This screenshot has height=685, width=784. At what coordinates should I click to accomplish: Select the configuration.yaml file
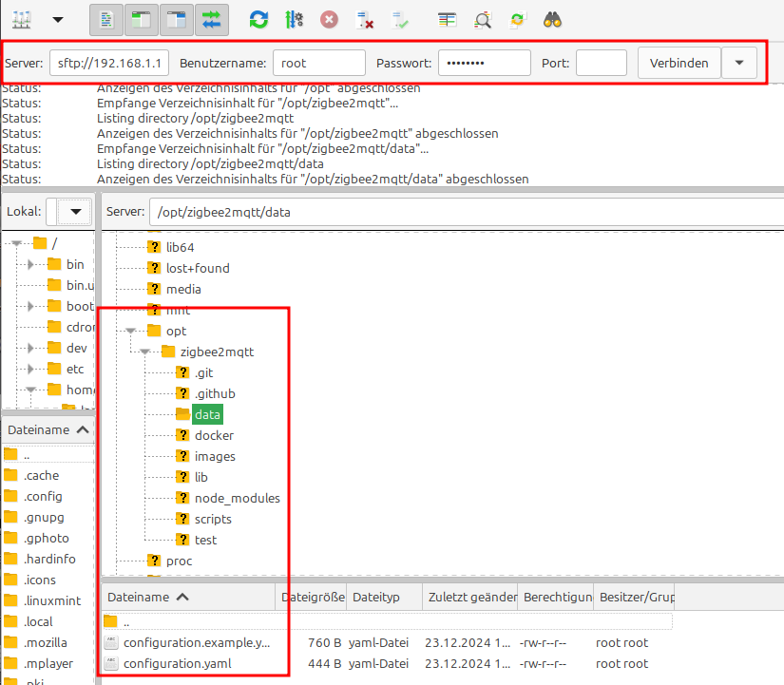(x=177, y=663)
